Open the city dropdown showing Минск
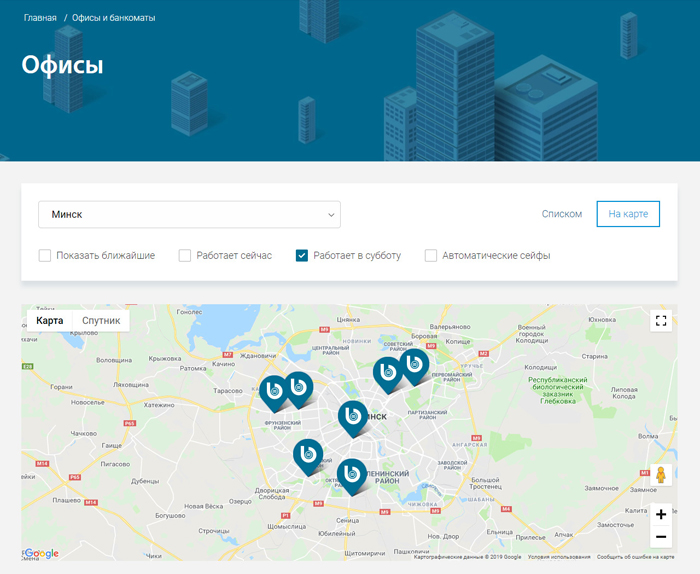 pos(189,214)
